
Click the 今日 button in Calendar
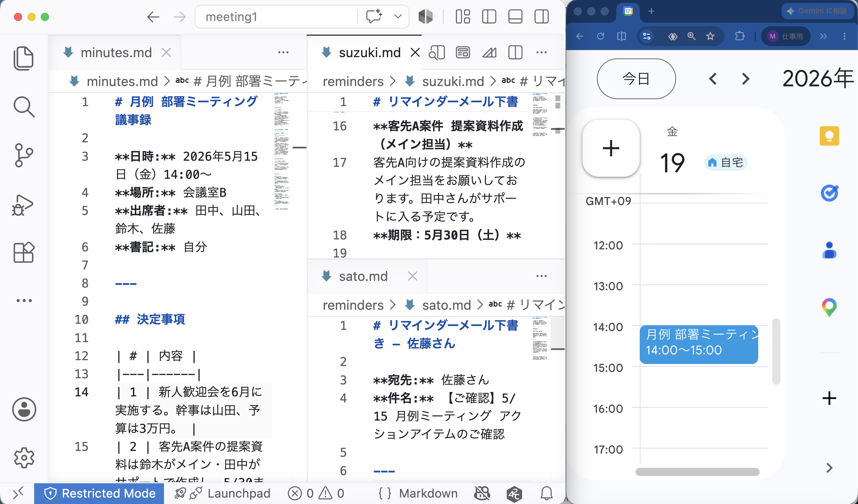coord(636,79)
